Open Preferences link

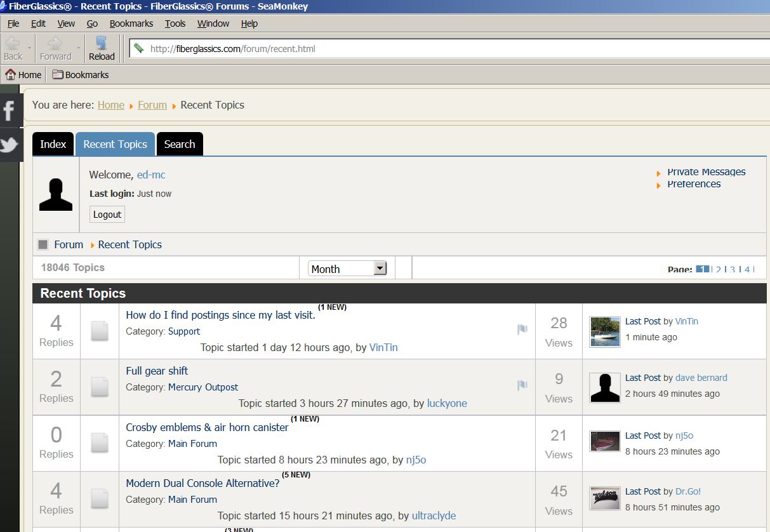[x=694, y=183]
